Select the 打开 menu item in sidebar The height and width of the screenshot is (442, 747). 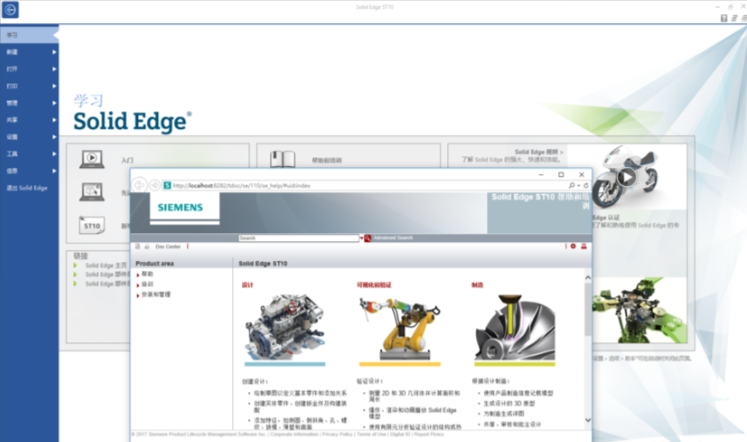tap(12, 69)
